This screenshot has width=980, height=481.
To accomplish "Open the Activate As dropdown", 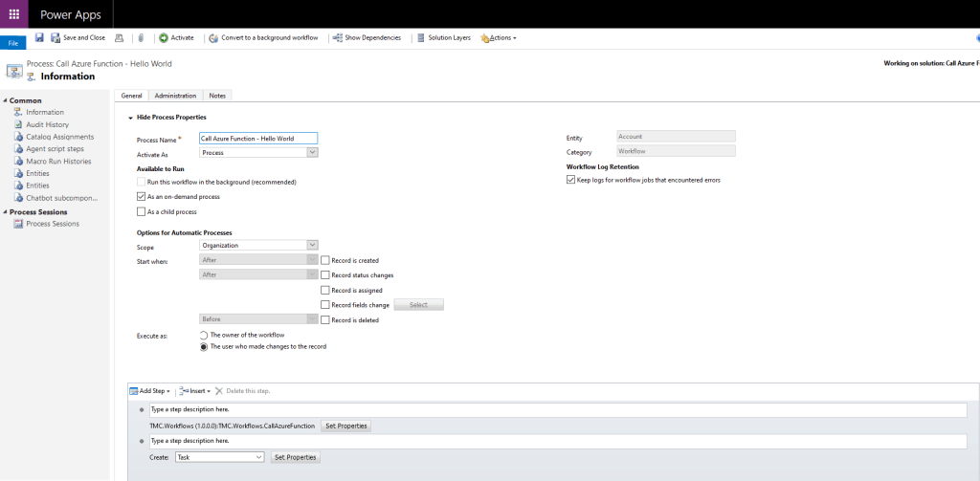I will pos(258,152).
